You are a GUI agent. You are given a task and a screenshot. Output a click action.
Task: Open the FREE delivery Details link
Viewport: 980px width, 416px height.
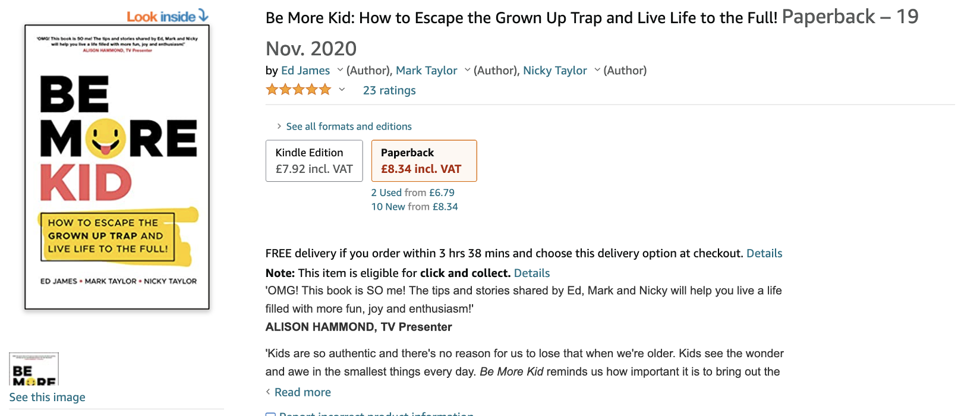tap(764, 254)
